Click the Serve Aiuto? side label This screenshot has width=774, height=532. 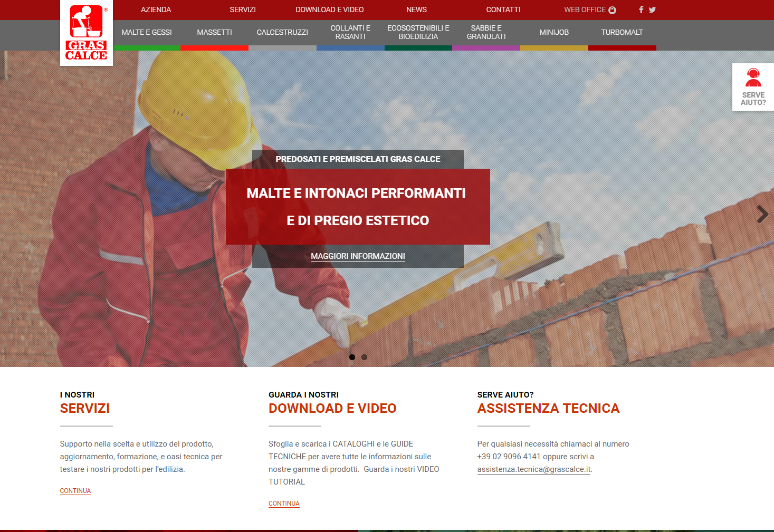click(753, 99)
